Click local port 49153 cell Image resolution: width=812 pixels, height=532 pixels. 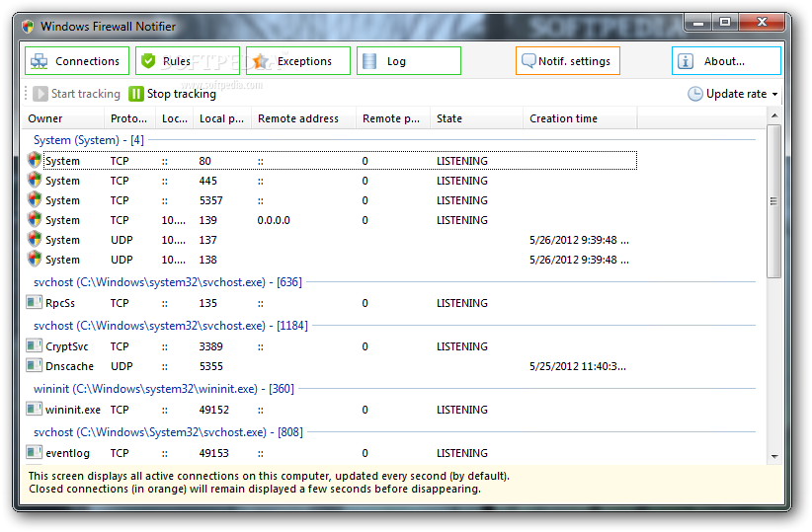[214, 453]
